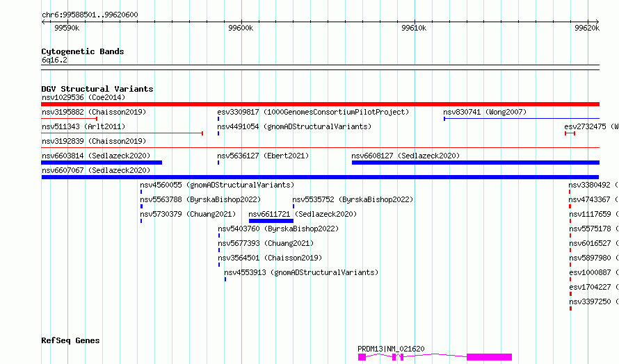Click nsv6603814 (Sedlazeck2020) label
This screenshot has height=364, width=619.
pos(96,156)
